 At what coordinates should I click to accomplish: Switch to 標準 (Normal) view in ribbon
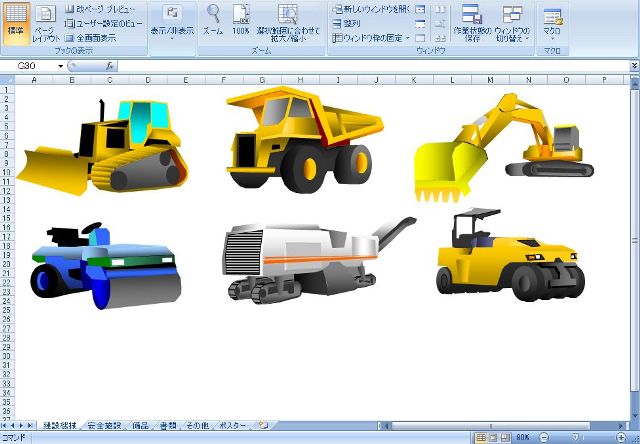pos(16,24)
